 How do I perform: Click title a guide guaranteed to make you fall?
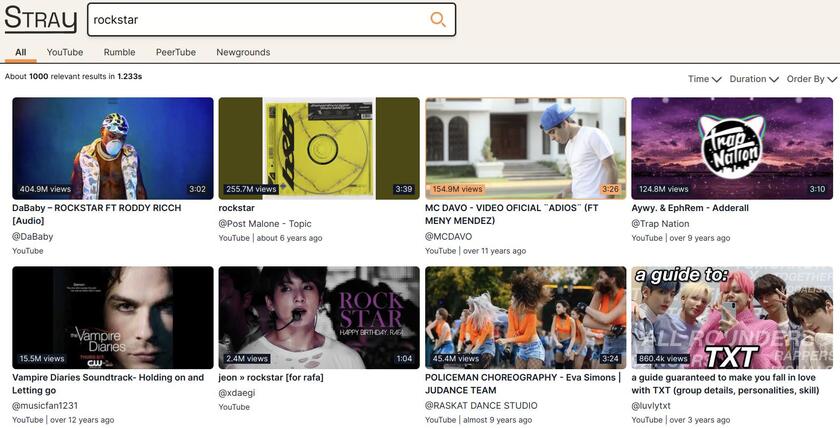click(x=725, y=384)
